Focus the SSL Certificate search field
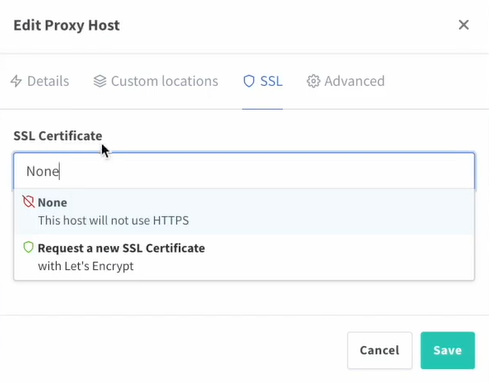This screenshot has height=382, width=489. point(244,171)
